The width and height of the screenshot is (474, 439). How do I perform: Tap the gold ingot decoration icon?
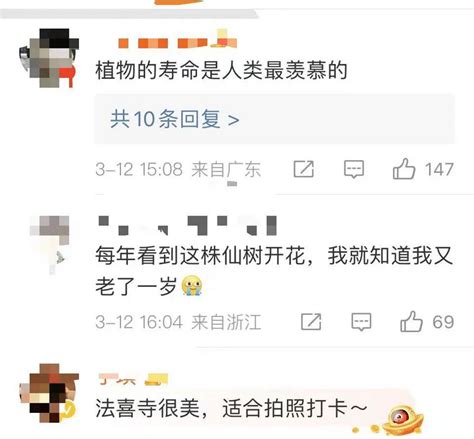[402, 420]
